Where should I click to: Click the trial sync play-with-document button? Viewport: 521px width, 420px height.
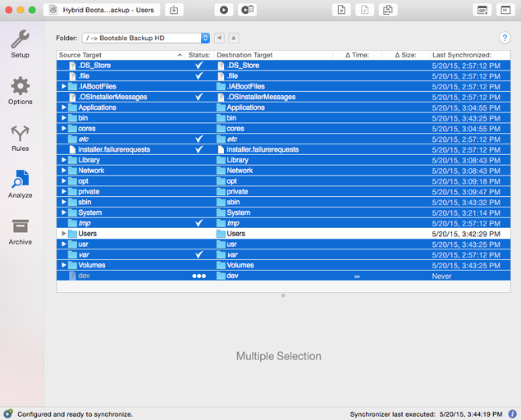click(247, 10)
